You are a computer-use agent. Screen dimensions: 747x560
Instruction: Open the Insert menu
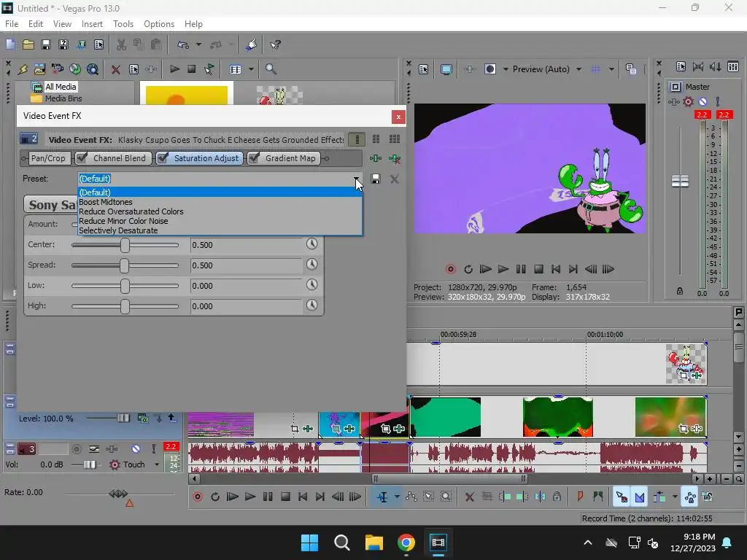click(92, 24)
